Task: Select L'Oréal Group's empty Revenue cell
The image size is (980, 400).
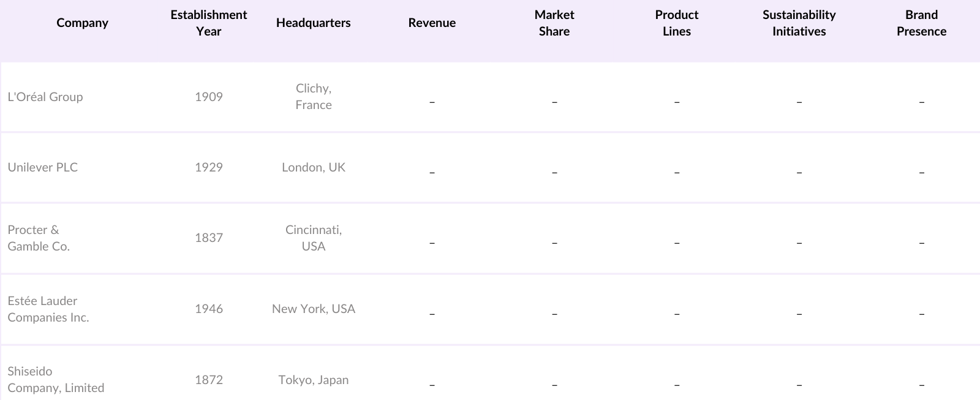Action: point(432,102)
